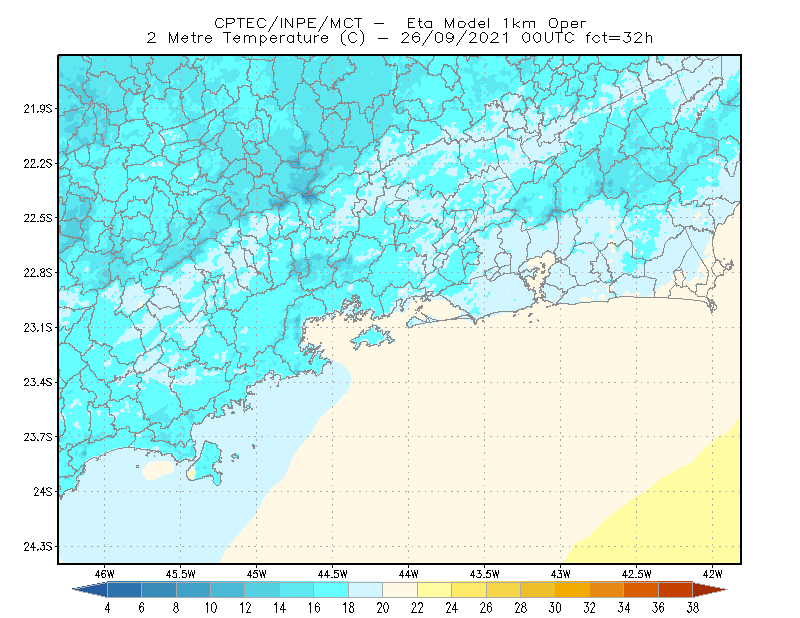This screenshot has width=800, height=618.
Task: Pick the cream swatch between 20 and 22
Action: pos(400,590)
